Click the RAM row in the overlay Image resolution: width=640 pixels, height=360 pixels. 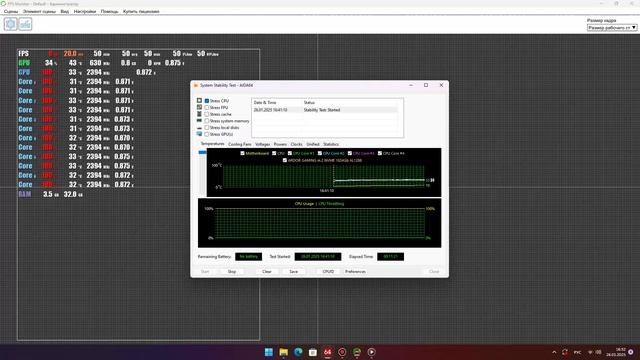[51, 194]
